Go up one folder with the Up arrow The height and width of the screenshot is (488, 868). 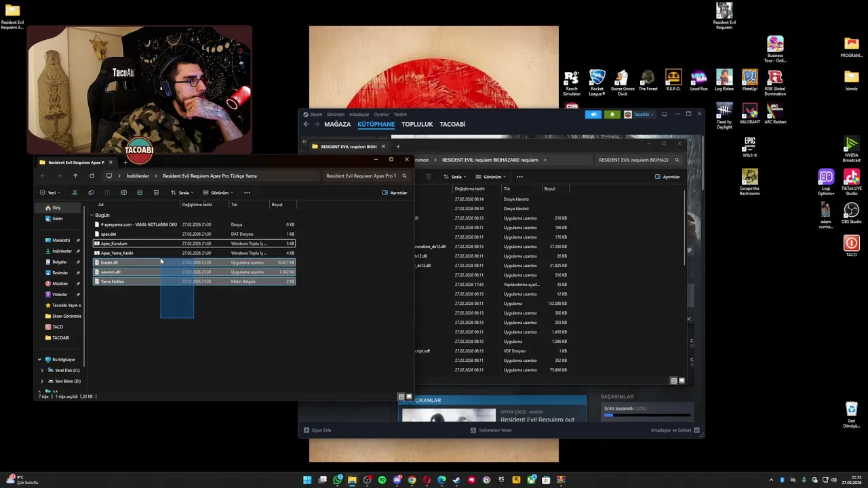[75, 176]
